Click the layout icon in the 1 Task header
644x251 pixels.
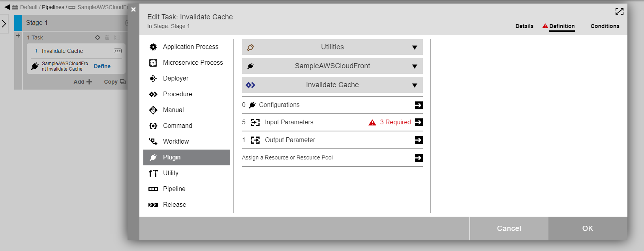pos(118,37)
